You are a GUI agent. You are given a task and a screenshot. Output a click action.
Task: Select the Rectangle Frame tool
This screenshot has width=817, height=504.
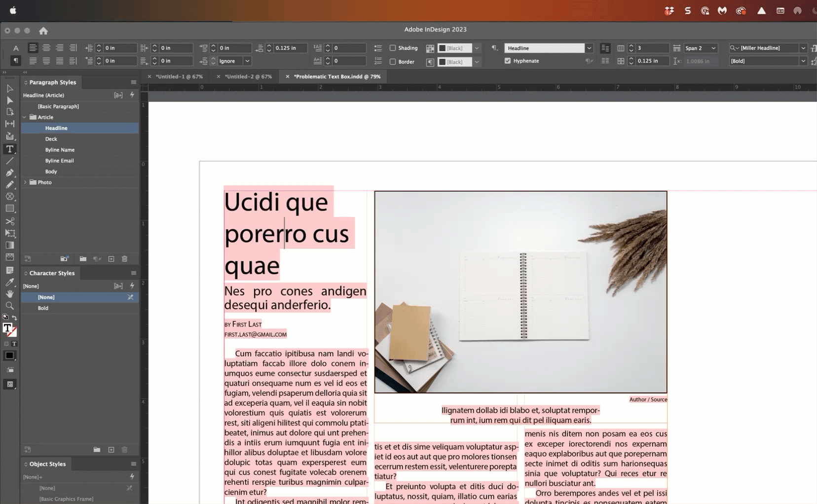click(9, 196)
